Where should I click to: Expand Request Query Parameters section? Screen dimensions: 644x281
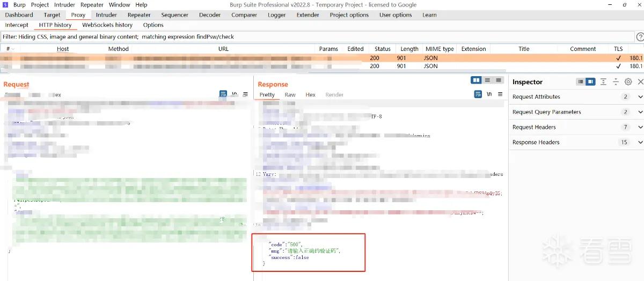[x=576, y=112]
